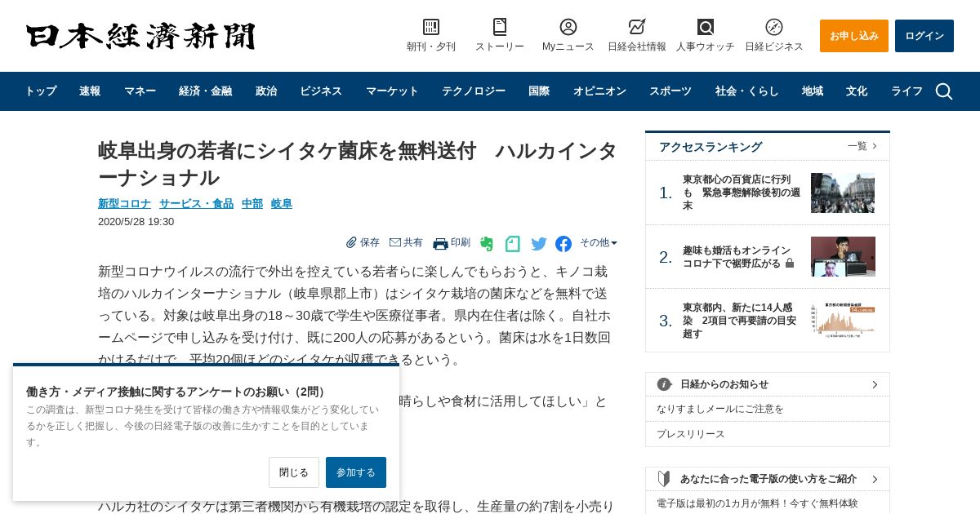Click the infection chart thumbnail in ranking
Image resolution: width=980 pixels, height=514 pixels.
843,320
